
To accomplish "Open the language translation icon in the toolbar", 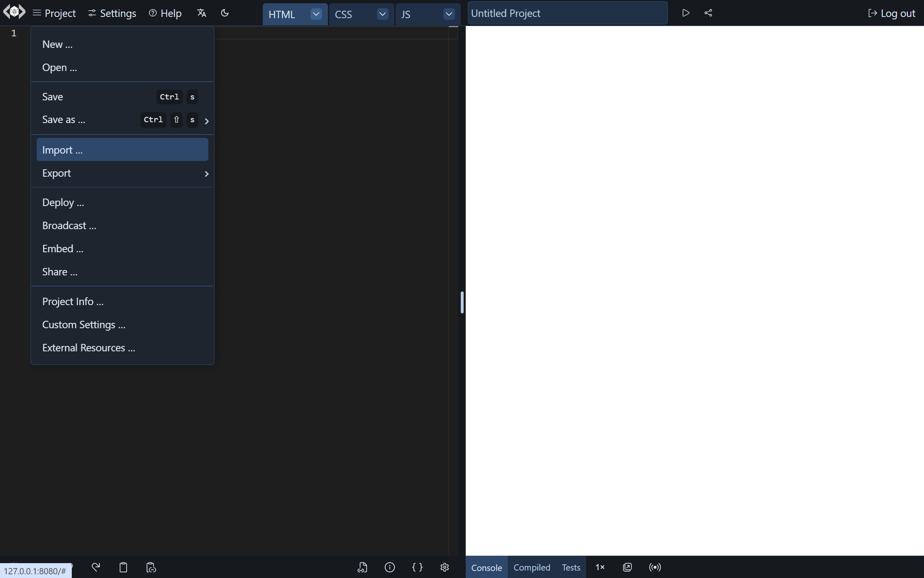I will (x=201, y=13).
